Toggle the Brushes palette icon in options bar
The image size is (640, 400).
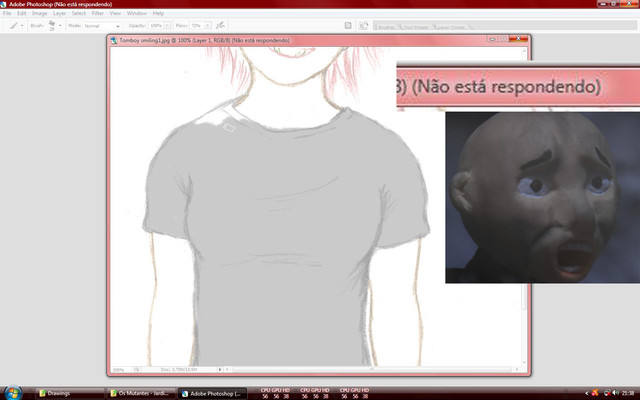click(348, 25)
